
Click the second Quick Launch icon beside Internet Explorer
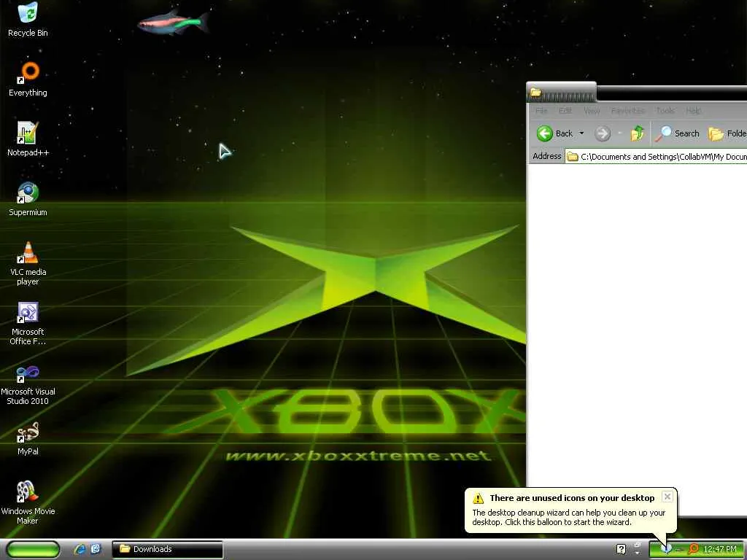(96, 549)
